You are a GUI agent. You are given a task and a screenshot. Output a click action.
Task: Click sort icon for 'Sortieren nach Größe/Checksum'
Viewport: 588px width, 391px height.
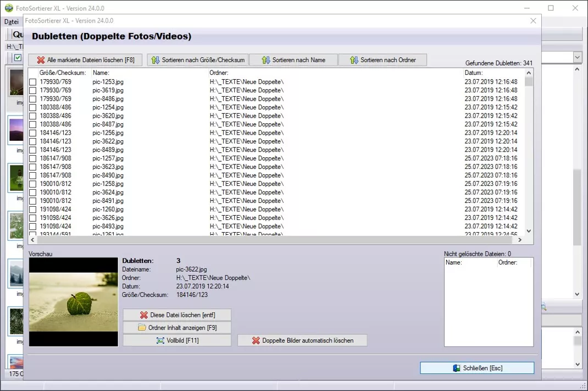(x=156, y=60)
